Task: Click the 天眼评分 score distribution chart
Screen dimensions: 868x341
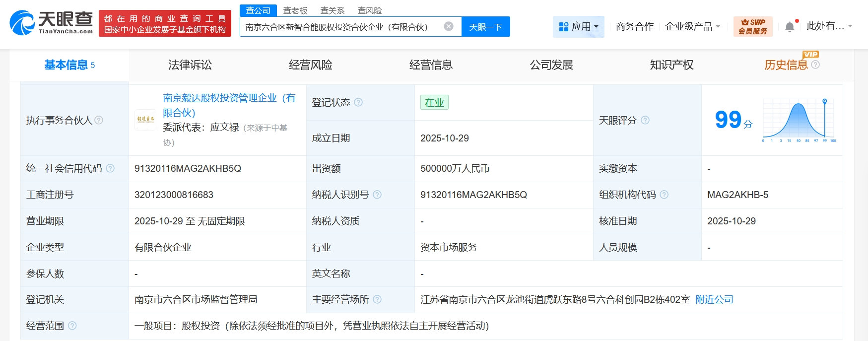Action: [x=799, y=120]
